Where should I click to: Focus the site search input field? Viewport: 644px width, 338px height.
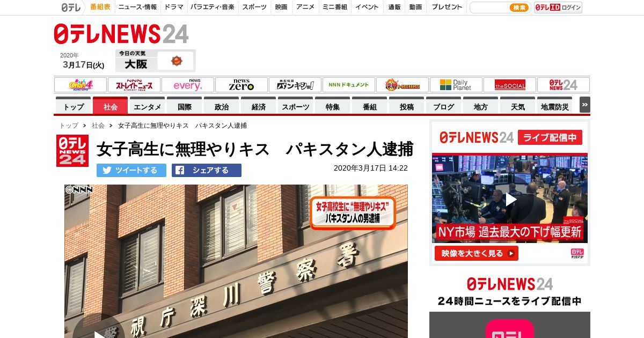489,8
